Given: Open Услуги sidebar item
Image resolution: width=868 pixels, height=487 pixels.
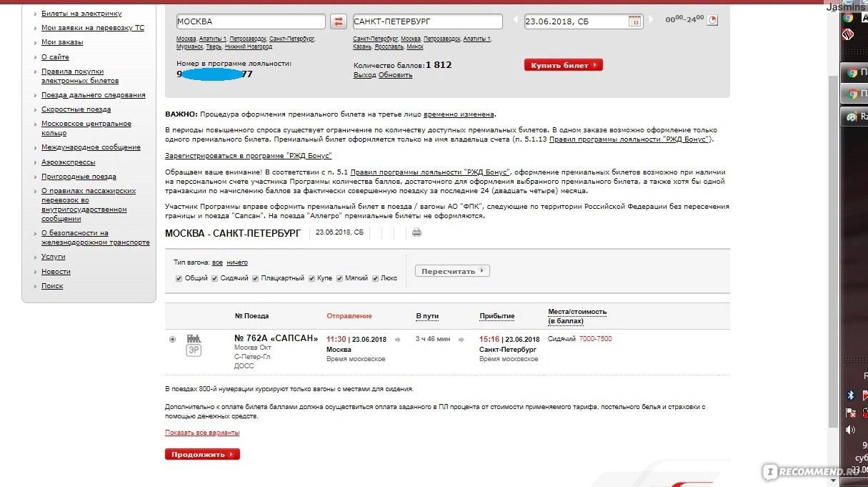Looking at the screenshot, I should pos(53,256).
